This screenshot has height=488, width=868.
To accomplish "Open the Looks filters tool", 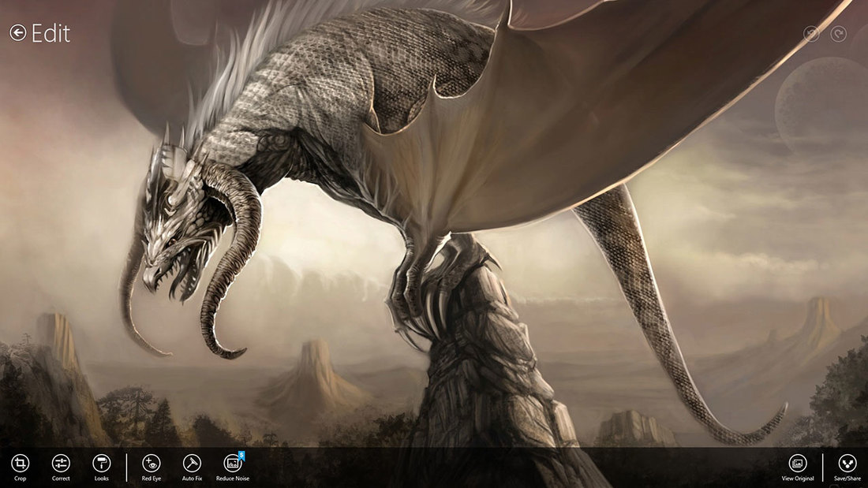I will click(x=102, y=468).
